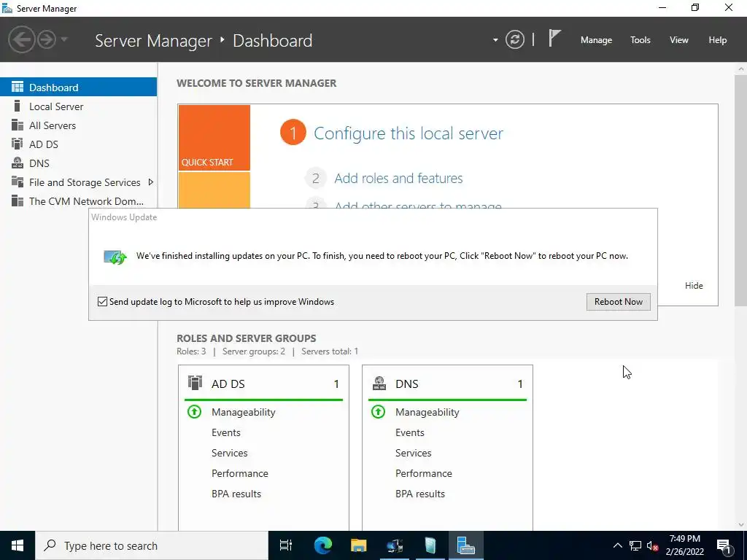The width and height of the screenshot is (747, 560).
Task: Open the navigation history dropdown arrow
Action: [x=64, y=39]
